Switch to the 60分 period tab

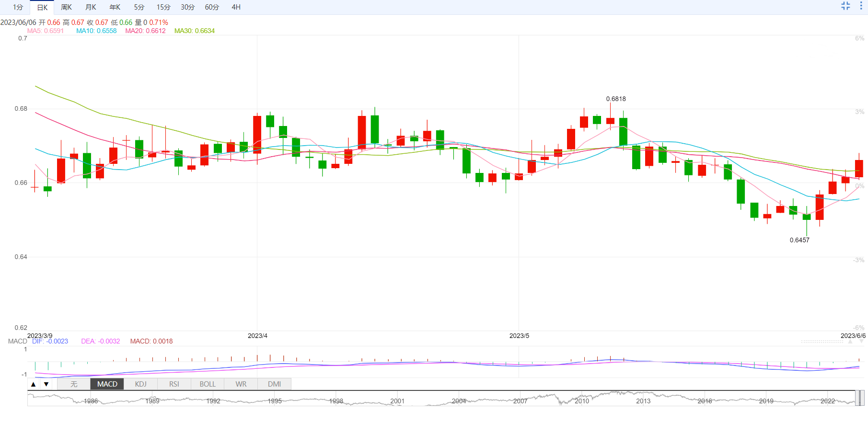click(x=212, y=7)
